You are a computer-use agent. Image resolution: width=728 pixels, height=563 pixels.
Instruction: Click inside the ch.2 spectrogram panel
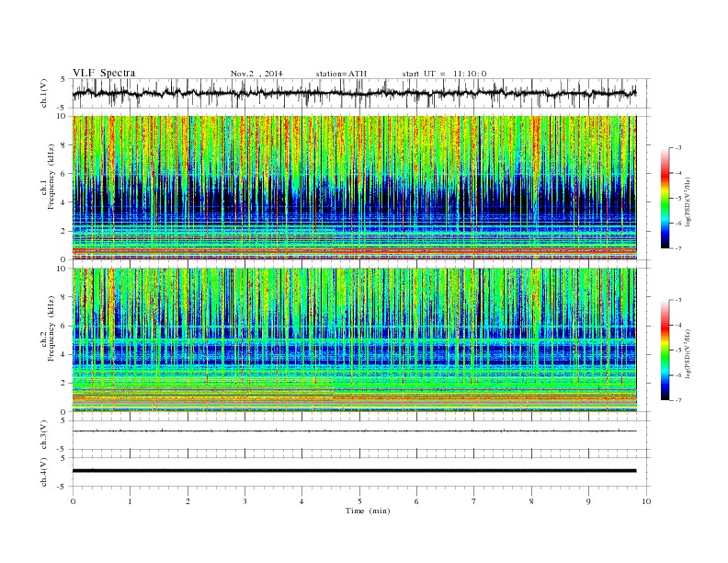[354, 339]
